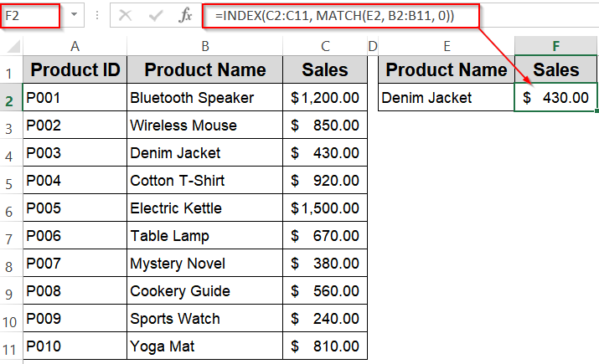Click the Product ID header cell
Screen dimensions: 599x364
(75, 70)
